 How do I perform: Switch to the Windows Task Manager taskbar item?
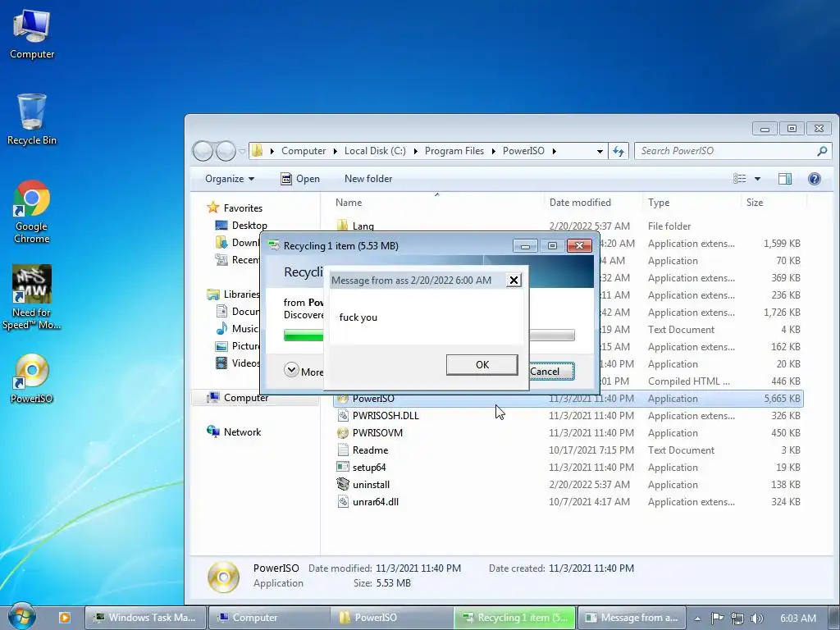pyautogui.click(x=145, y=618)
